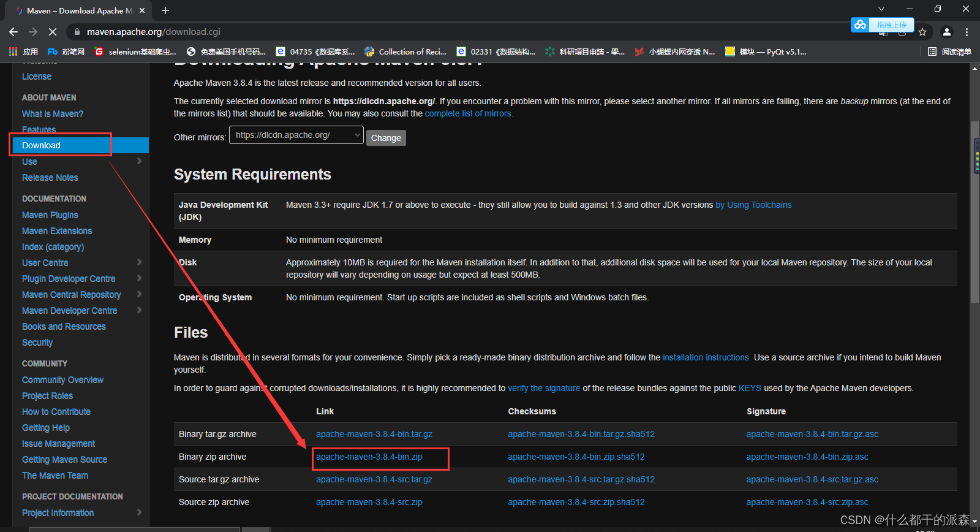Screen dimensions: 980x532
Task: Close the Maven download tab
Action: 142,10
